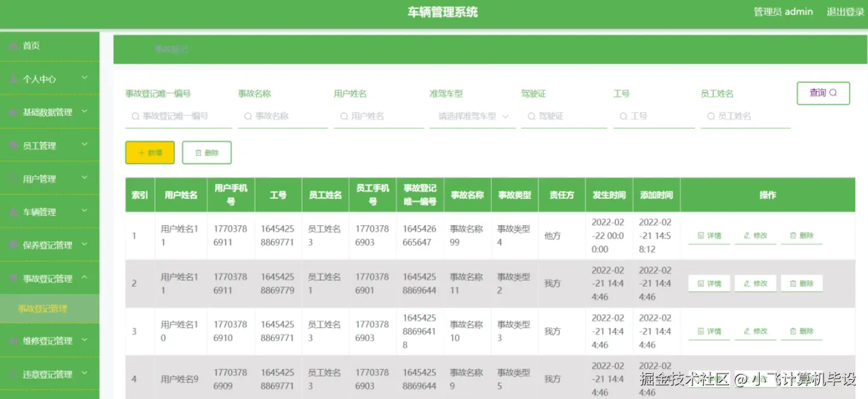
Task: Go to 首页 in the sidebar
Action: click(x=49, y=46)
